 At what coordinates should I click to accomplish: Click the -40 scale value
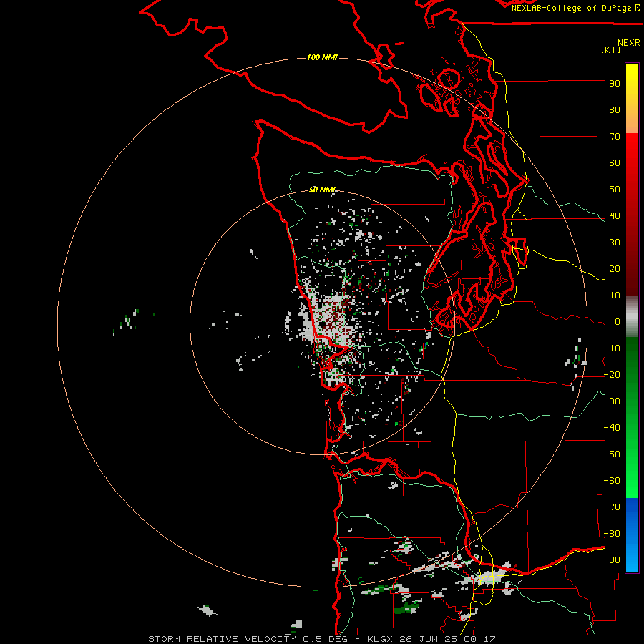click(x=612, y=428)
